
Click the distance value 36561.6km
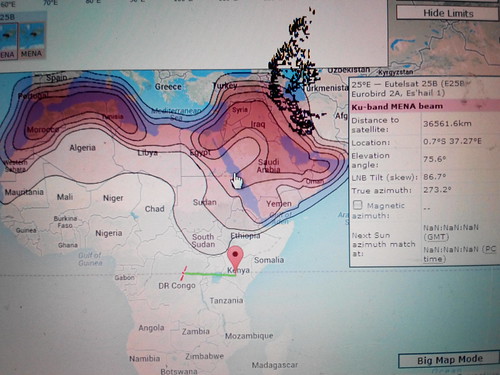click(x=447, y=124)
